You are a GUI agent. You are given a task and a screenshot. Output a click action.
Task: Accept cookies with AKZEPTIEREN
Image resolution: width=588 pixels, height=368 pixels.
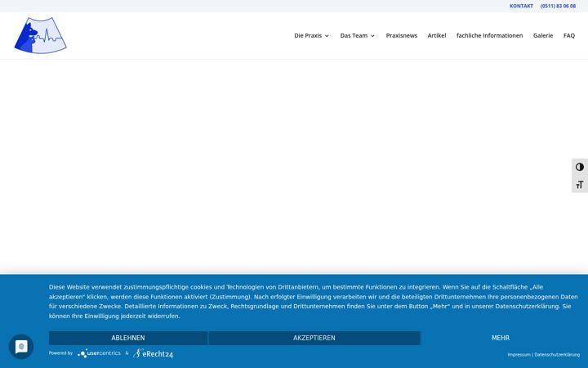(314, 338)
